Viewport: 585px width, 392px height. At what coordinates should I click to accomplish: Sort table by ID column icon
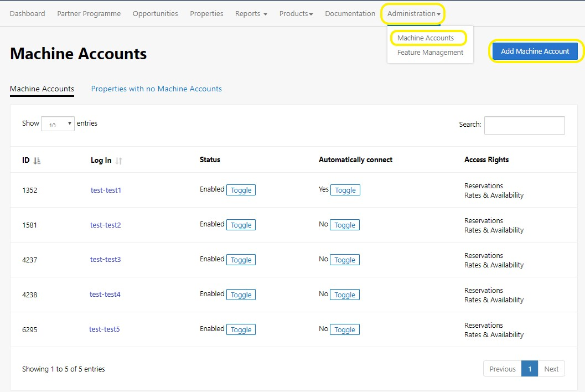pyautogui.click(x=37, y=161)
